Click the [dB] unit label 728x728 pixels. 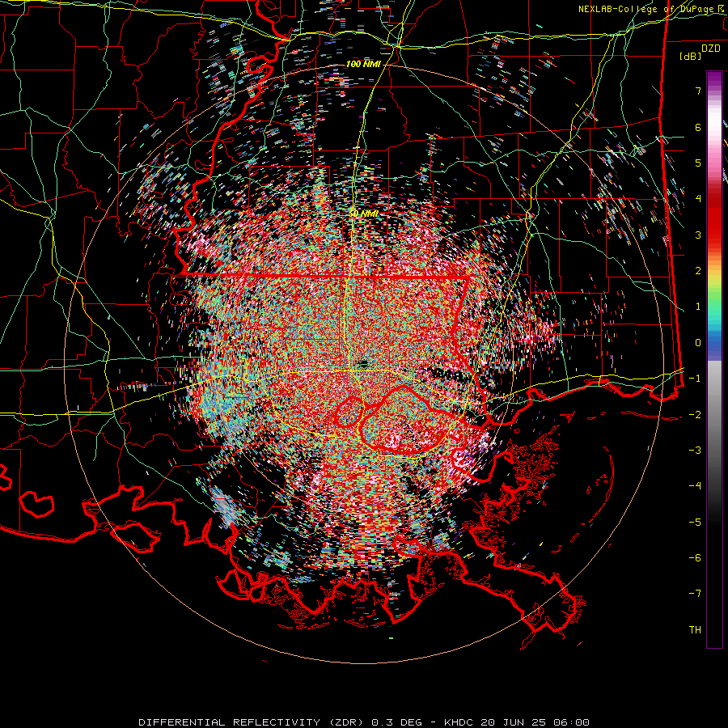click(691, 56)
